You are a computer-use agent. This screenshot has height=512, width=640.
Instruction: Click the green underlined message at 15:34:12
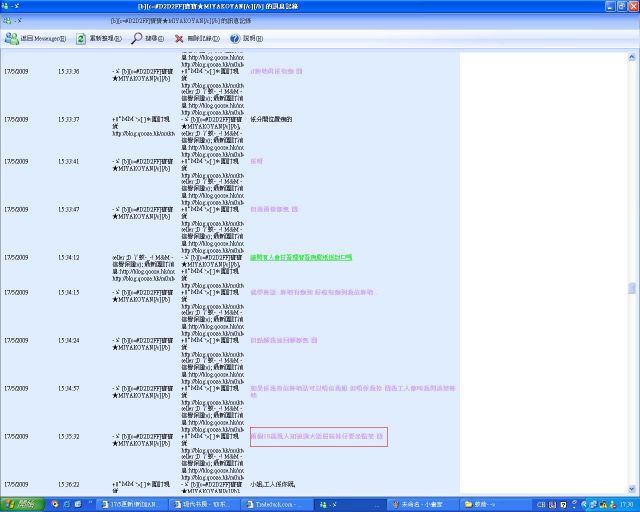tap(301, 258)
